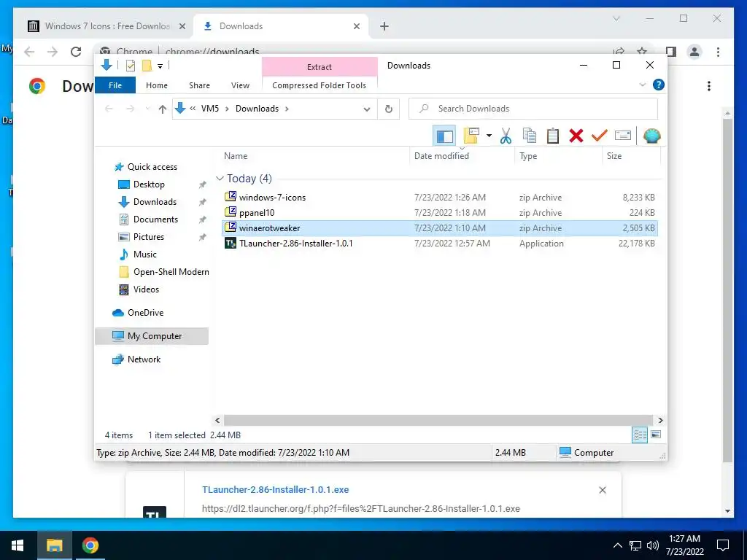Open Classic Shell settings shell icon
The height and width of the screenshot is (560, 747).
click(x=651, y=136)
